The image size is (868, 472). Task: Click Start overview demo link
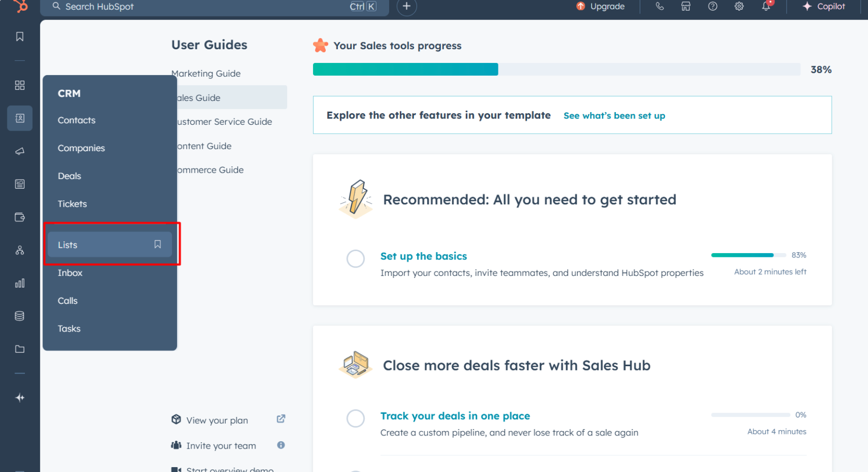pos(230,469)
